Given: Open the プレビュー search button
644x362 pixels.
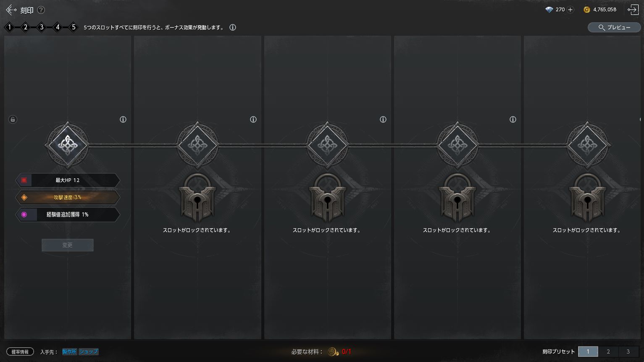Looking at the screenshot, I should pyautogui.click(x=614, y=27).
